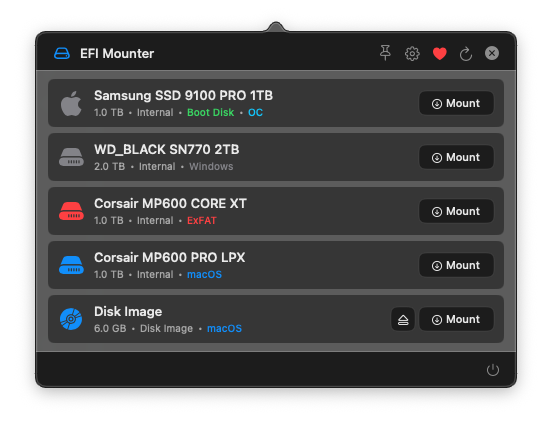Click the EFI Mounter drive logo icon
Viewport: 552px width, 427px height.
pos(62,54)
